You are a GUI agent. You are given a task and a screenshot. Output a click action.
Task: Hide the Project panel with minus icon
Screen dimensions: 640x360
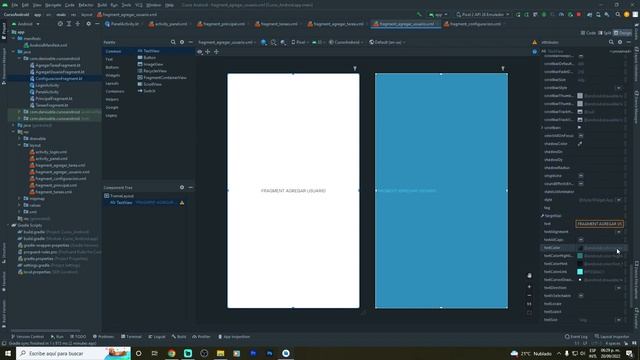point(97,24)
